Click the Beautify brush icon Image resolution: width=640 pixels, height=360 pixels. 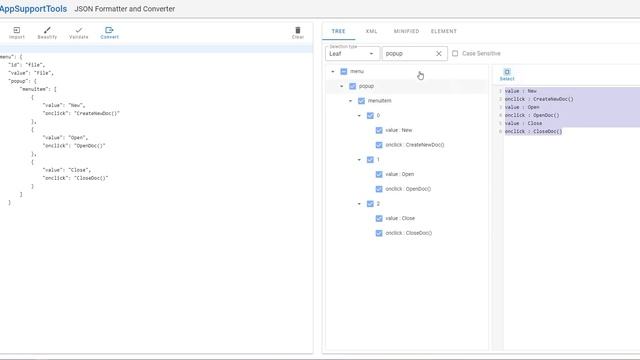point(47,30)
